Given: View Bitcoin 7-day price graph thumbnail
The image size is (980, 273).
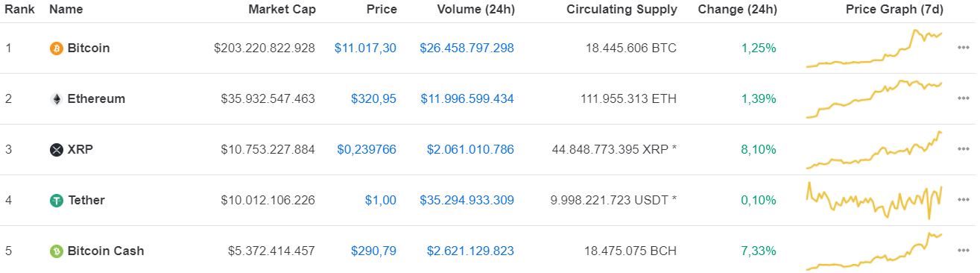Looking at the screenshot, I should (874, 48).
